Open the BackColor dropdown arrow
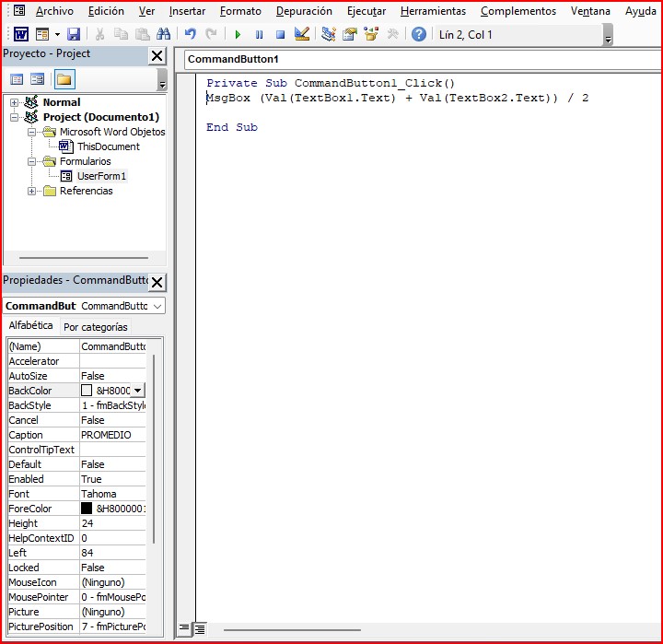Screen dimensions: 663x644 (x=138, y=391)
